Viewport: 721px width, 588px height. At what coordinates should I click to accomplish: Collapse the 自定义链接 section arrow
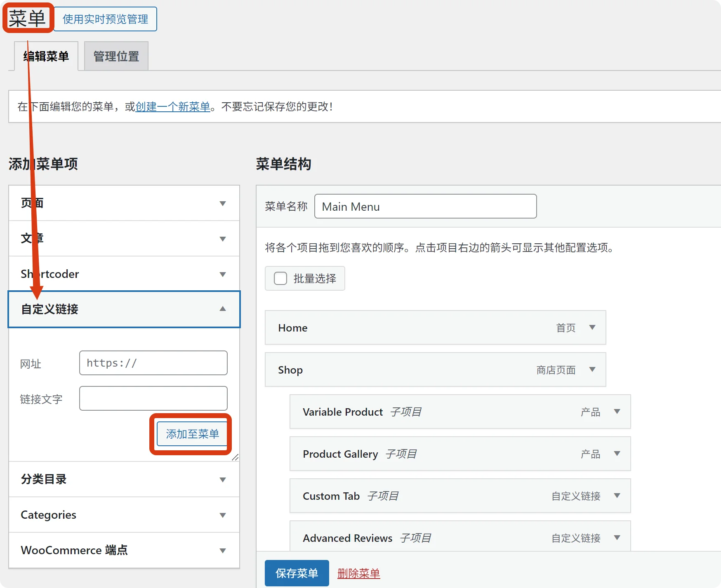(x=223, y=309)
